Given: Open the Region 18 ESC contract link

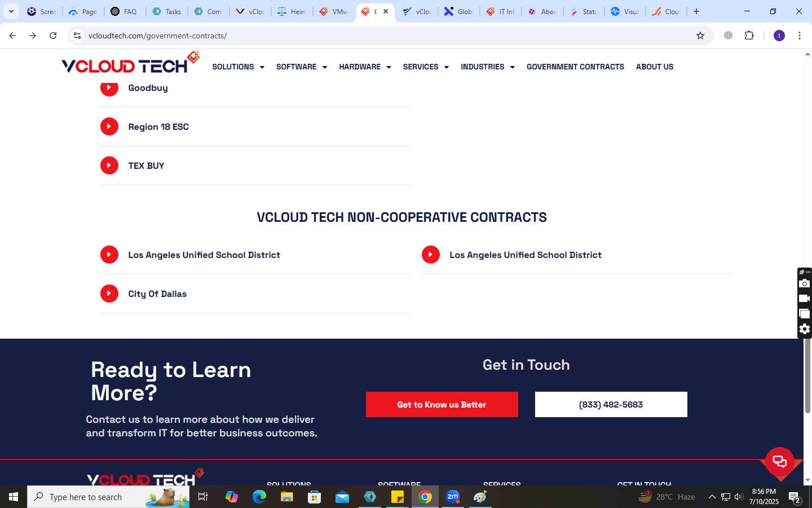Looking at the screenshot, I should point(158,126).
